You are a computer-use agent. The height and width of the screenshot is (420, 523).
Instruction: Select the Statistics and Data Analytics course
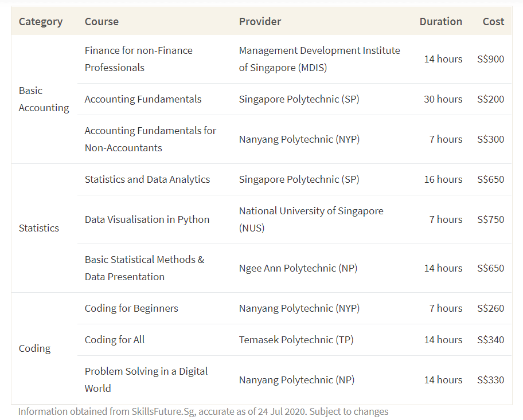pyautogui.click(x=146, y=179)
